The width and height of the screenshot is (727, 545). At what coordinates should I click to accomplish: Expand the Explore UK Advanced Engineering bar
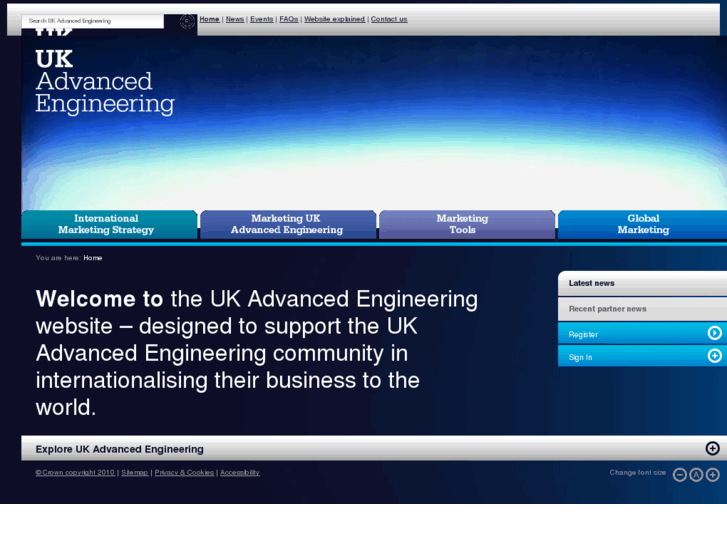click(x=374, y=448)
